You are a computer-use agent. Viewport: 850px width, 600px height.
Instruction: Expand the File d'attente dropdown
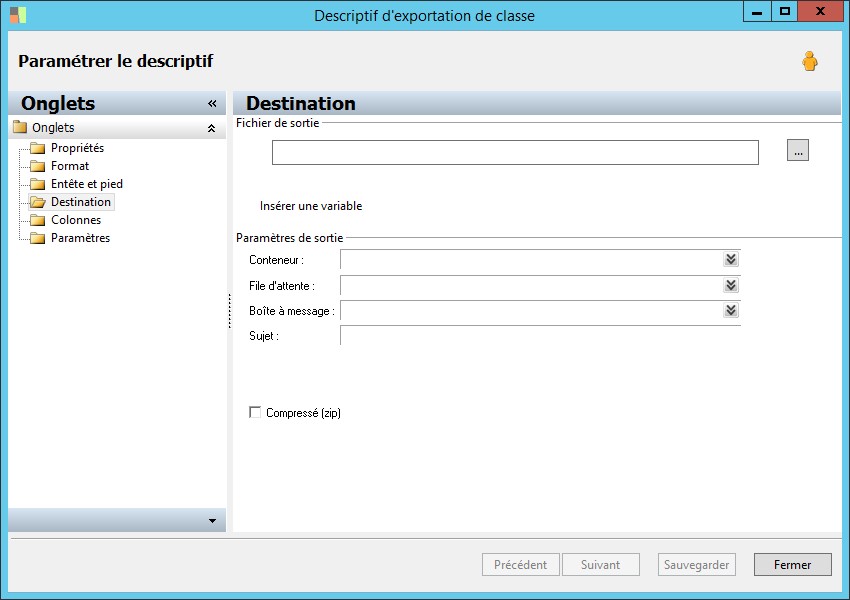tap(731, 285)
